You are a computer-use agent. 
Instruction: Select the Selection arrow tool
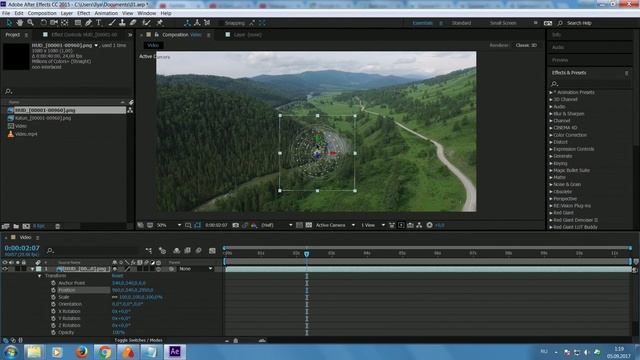point(9,23)
